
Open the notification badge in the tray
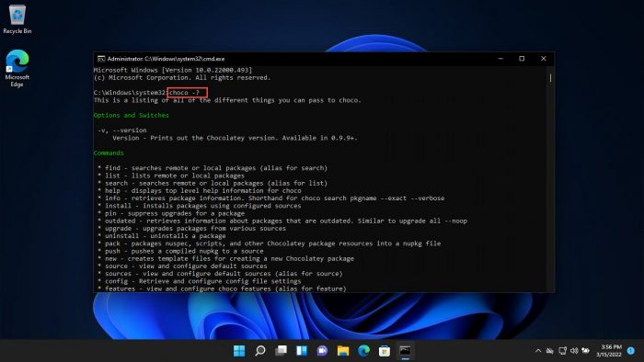(631, 351)
